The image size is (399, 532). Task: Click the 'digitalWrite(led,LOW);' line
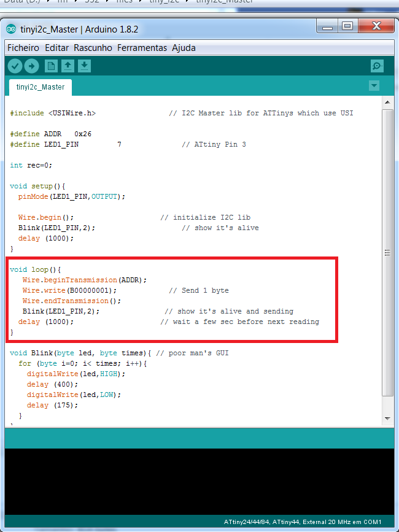[x=74, y=395]
